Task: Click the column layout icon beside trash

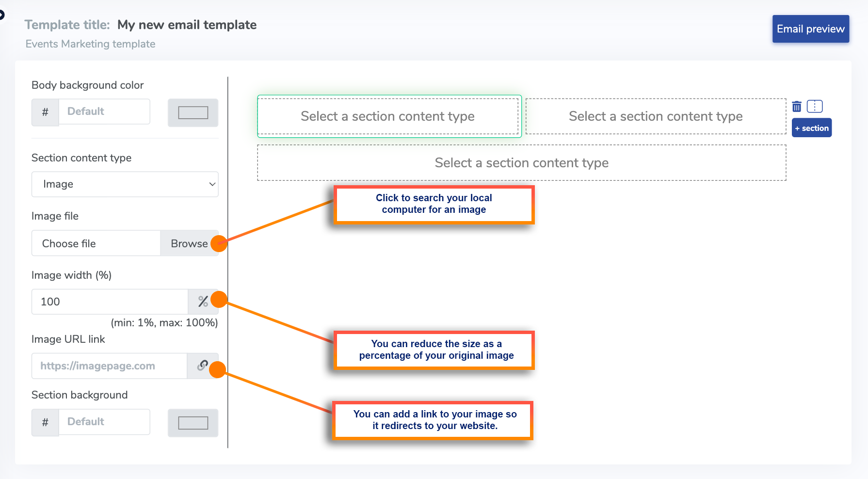Action: click(x=815, y=106)
